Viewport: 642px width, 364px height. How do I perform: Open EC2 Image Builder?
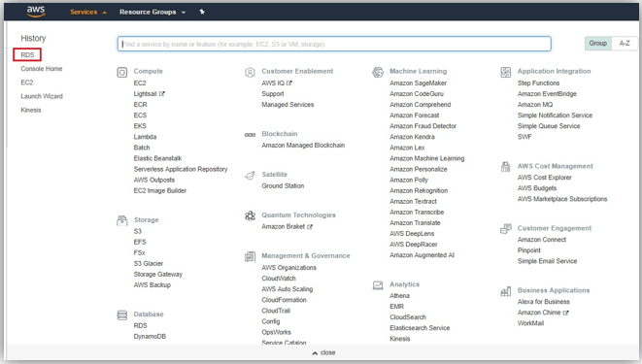click(160, 190)
